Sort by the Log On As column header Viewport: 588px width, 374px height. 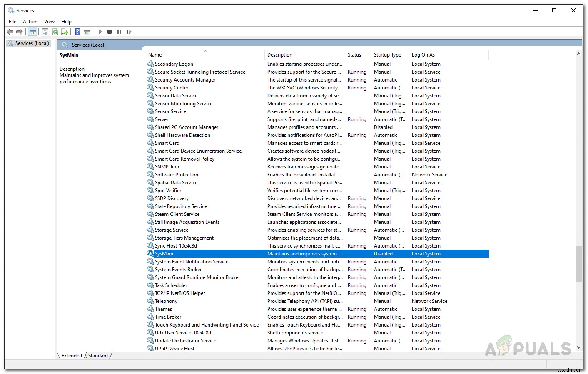[x=449, y=55]
